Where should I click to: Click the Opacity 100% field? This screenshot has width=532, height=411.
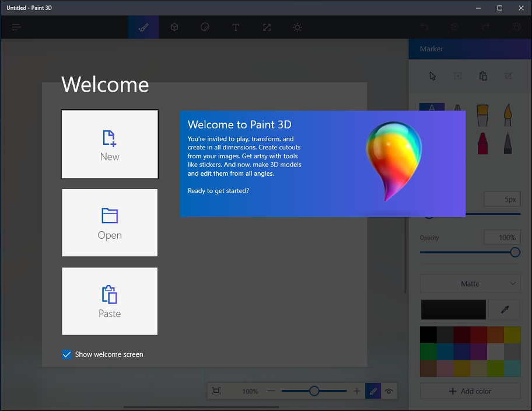click(x=502, y=238)
